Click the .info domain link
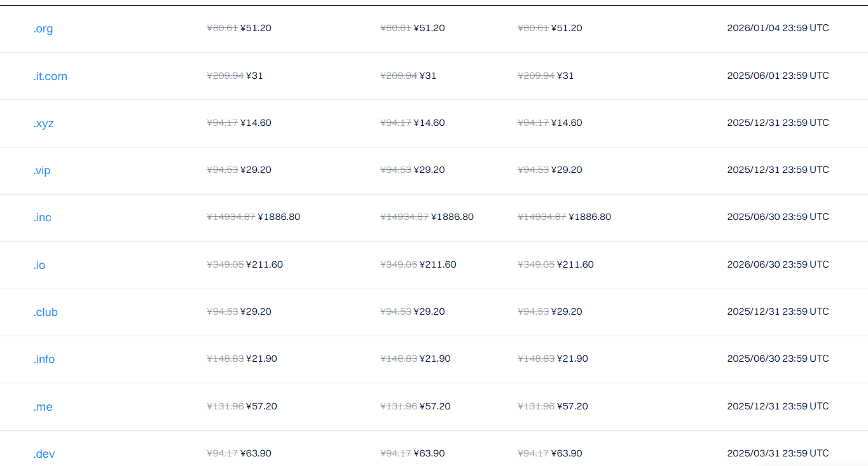868x466 pixels. pyautogui.click(x=45, y=359)
